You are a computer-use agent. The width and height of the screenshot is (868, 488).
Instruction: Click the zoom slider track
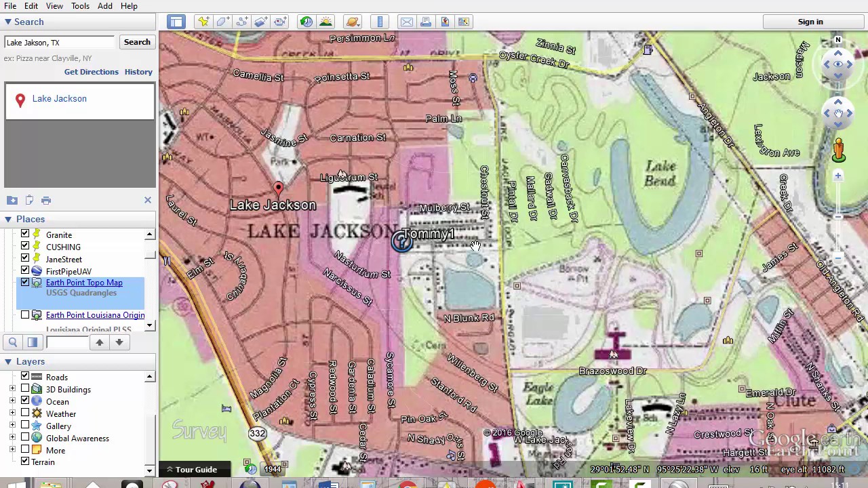coord(838,217)
